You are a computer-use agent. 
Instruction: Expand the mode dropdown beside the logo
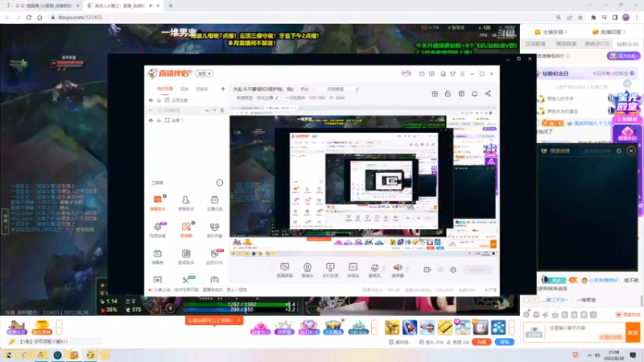(x=204, y=73)
